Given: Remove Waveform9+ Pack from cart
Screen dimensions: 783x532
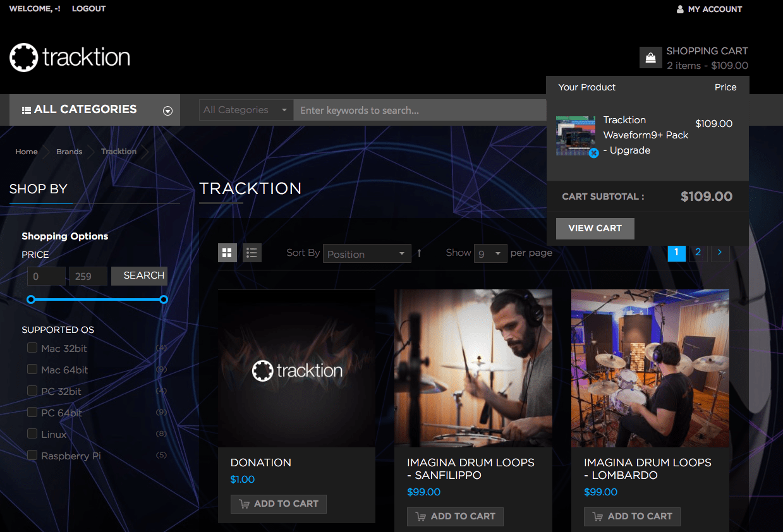Looking at the screenshot, I should coord(593,153).
